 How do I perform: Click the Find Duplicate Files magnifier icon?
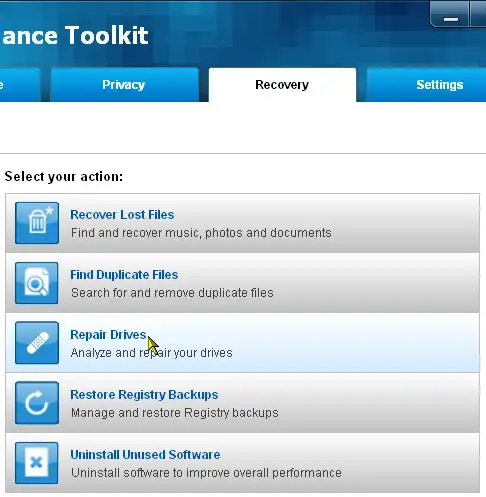point(37,283)
